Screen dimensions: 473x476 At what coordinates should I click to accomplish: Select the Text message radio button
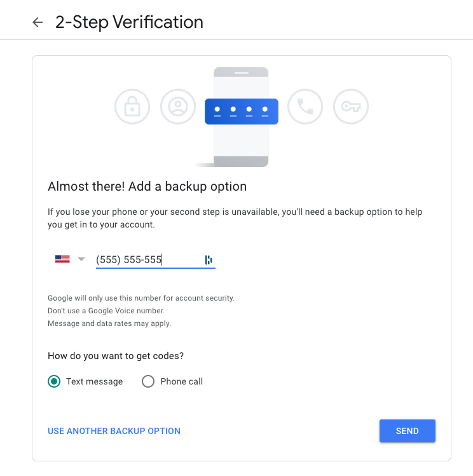pos(54,381)
